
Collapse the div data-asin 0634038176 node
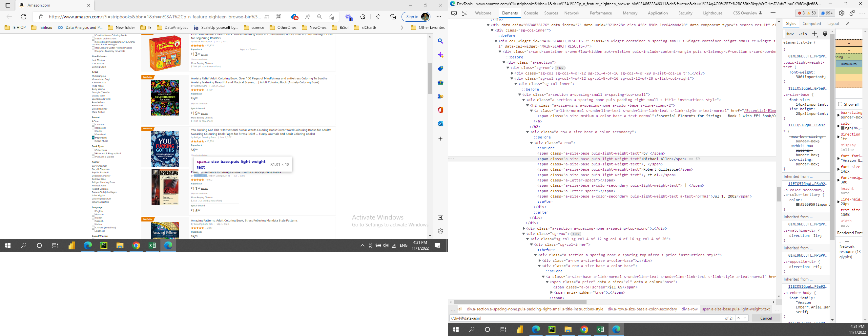[x=488, y=25]
